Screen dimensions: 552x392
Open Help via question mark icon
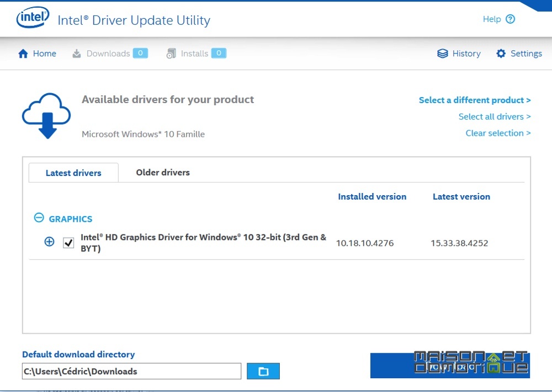click(x=510, y=19)
